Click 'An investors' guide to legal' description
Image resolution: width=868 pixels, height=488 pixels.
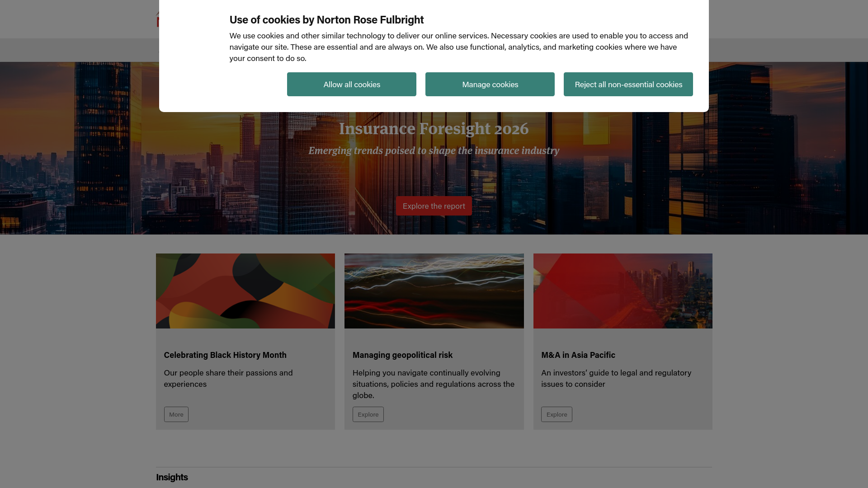[x=616, y=378]
